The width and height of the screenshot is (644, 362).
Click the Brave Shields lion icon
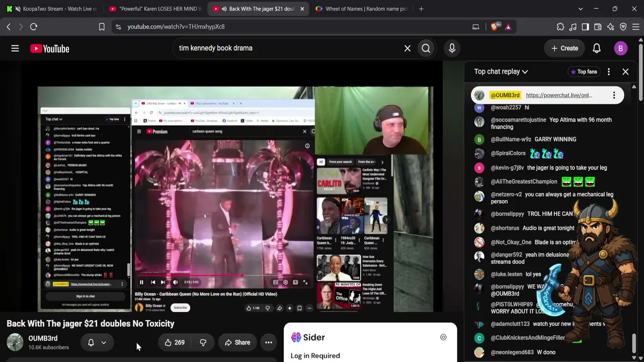494,27
